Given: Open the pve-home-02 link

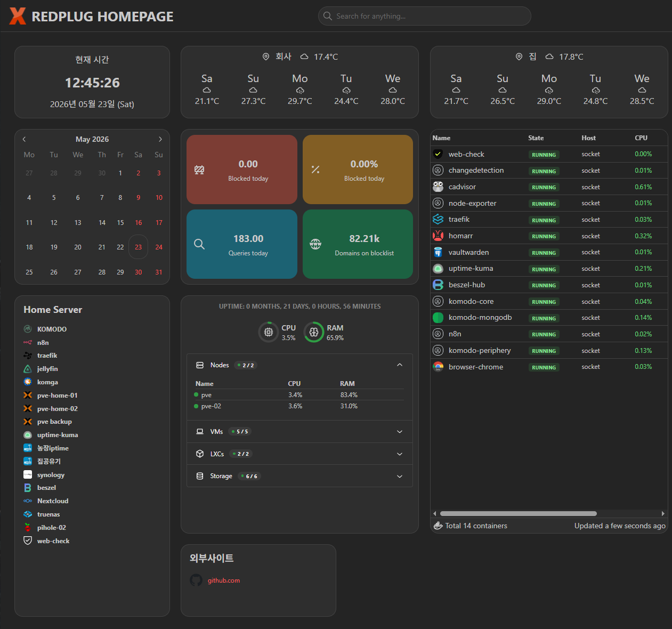Looking at the screenshot, I should point(58,409).
